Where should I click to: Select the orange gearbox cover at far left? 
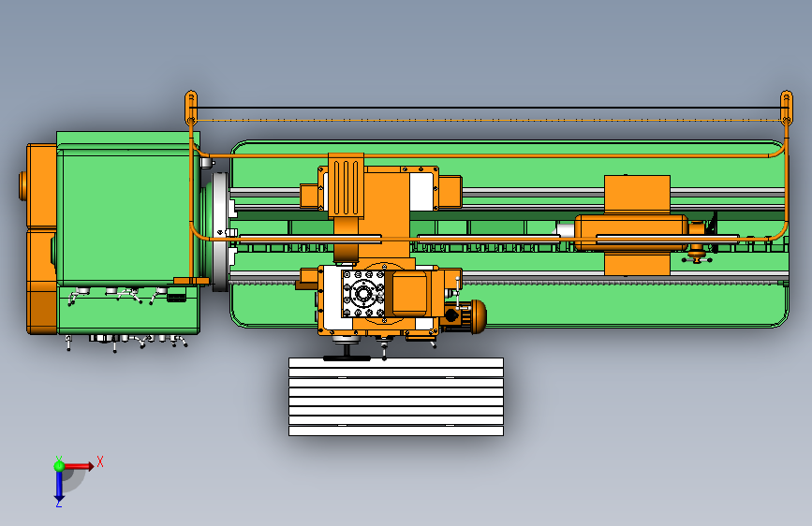click(x=42, y=240)
